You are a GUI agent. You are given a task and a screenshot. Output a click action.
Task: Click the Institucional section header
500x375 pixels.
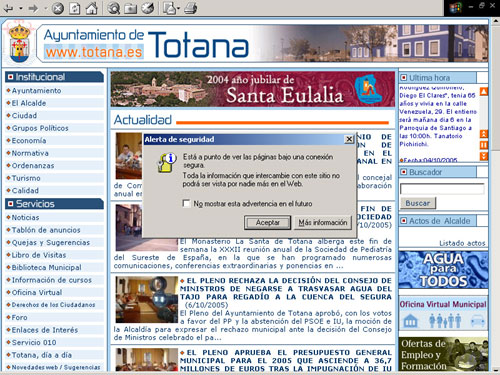coord(54,77)
